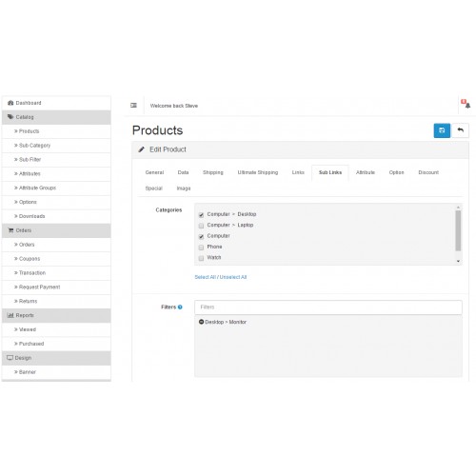Uncheck the Computer > Desktop category
Image resolution: width=476 pixels, height=476 pixels.
pos(201,215)
